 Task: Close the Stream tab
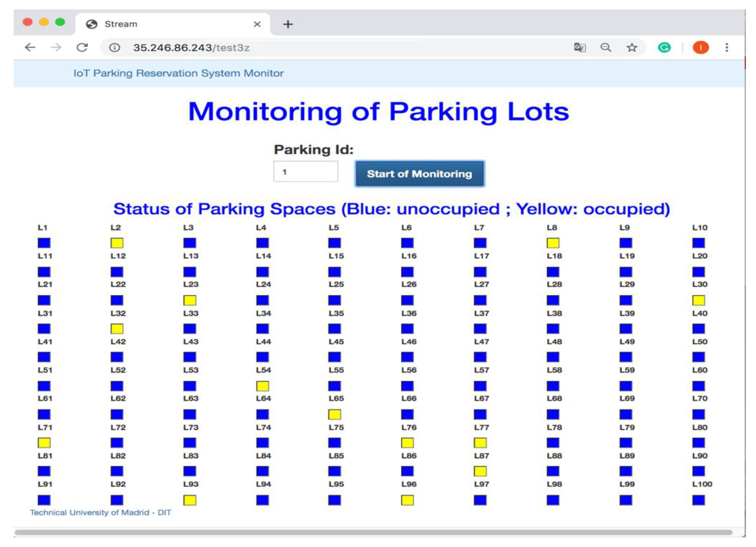tap(257, 24)
